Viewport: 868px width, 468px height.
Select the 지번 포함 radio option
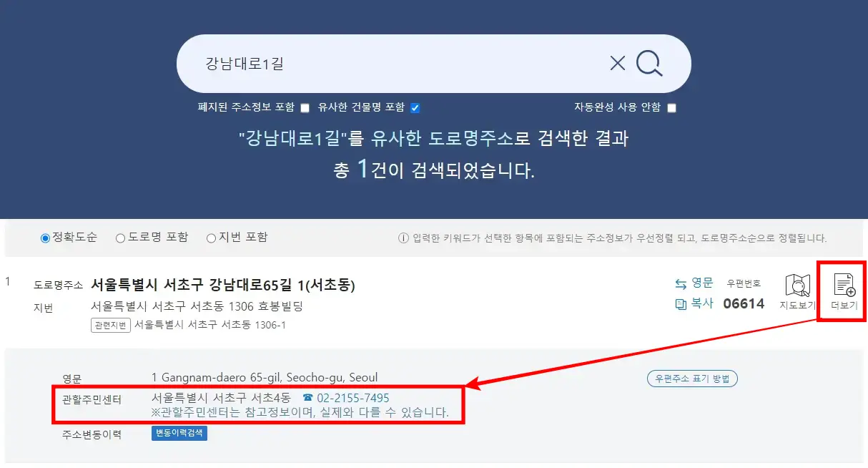click(x=211, y=238)
